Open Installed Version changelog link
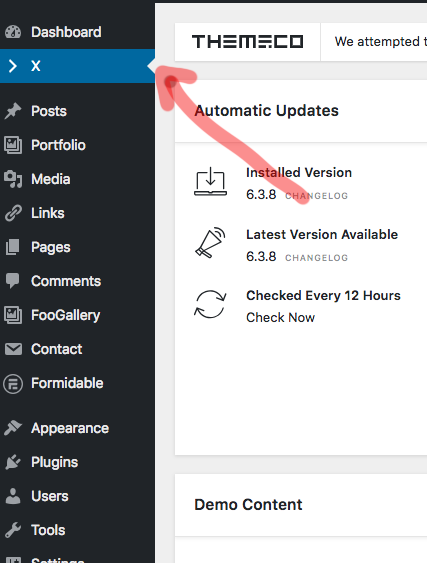The width and height of the screenshot is (427, 563). [x=316, y=196]
